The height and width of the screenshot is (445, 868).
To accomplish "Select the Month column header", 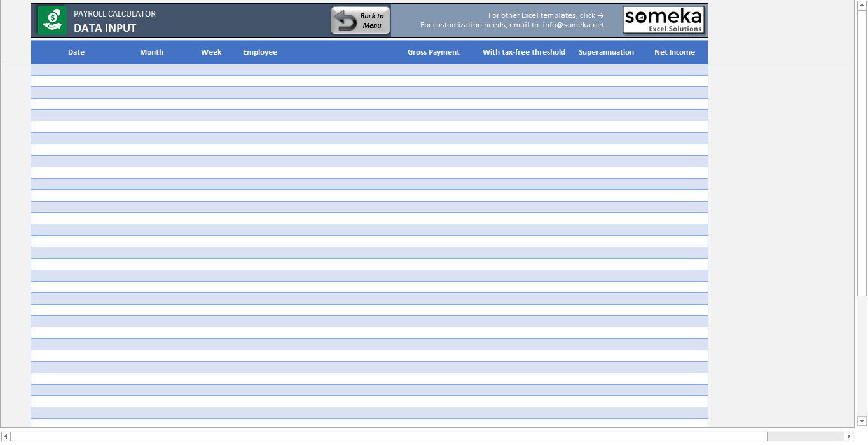I will [151, 52].
